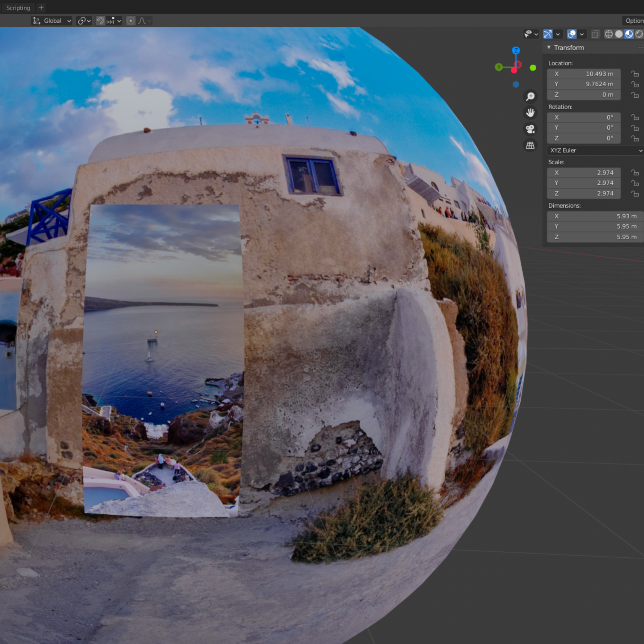
Task: Select wireframe viewport shading
Action: (x=609, y=34)
